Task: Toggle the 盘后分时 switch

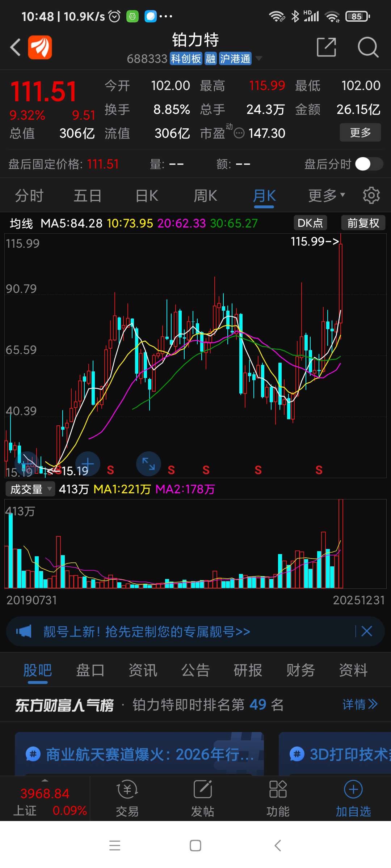Action: 369,164
